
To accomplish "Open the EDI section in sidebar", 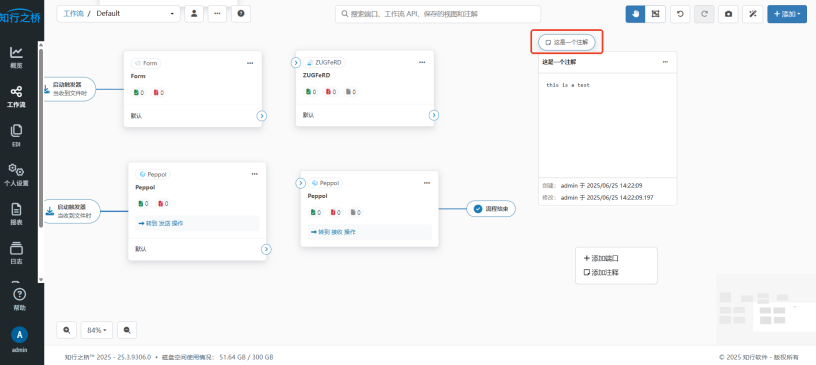I will 17,136.
